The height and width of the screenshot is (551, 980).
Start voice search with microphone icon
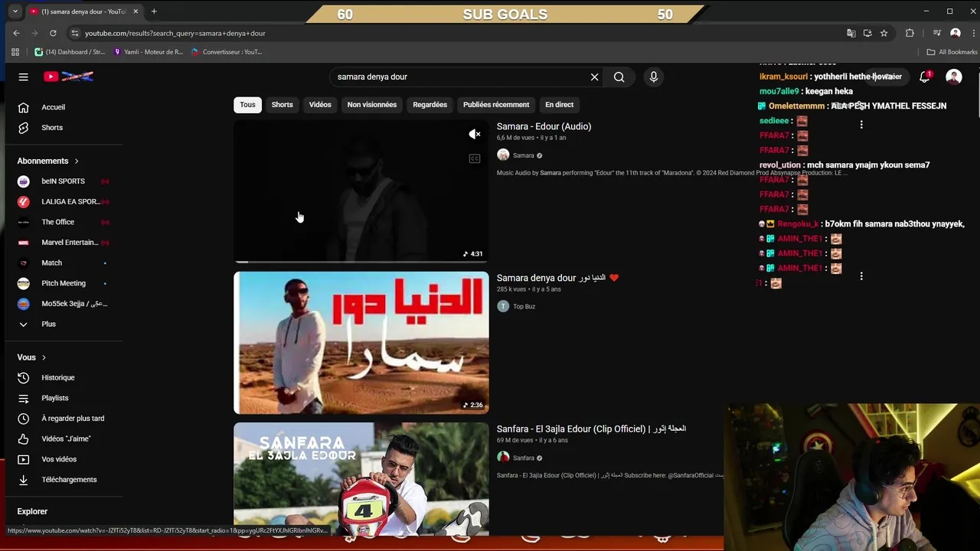click(653, 77)
